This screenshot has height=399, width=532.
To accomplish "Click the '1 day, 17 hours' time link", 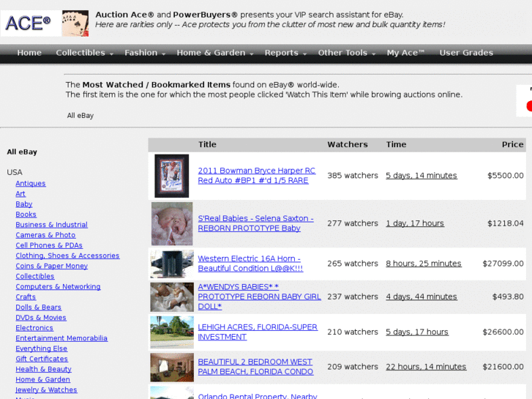I will [x=415, y=223].
